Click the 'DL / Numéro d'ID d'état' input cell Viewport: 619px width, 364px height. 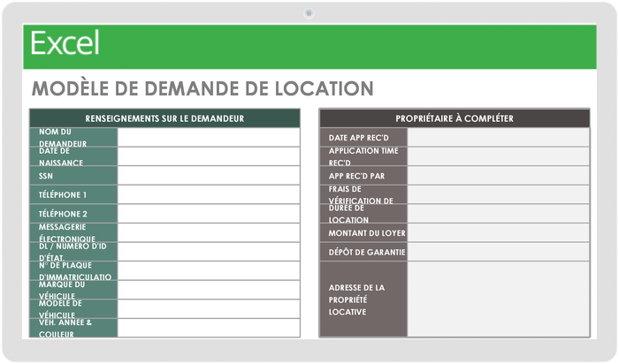(209, 252)
